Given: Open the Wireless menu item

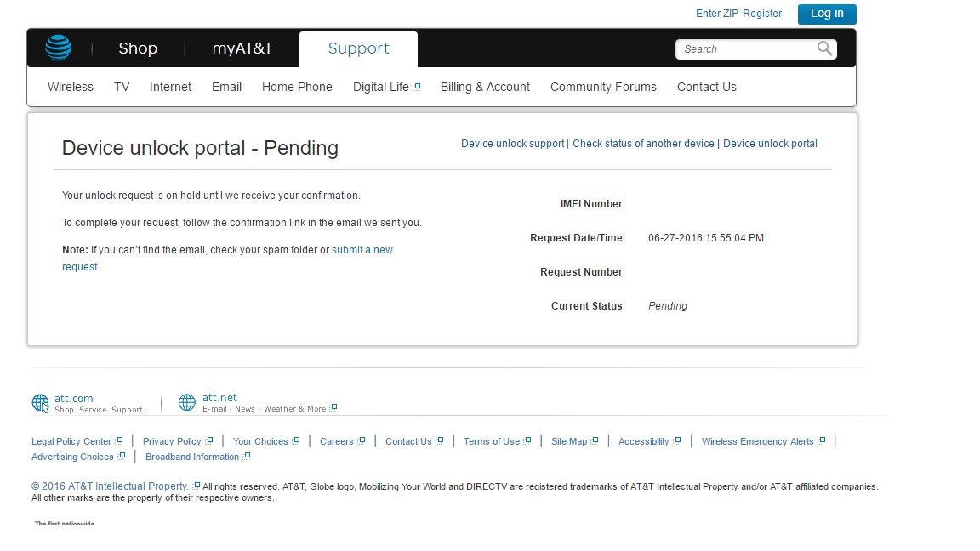Looking at the screenshot, I should point(71,87).
